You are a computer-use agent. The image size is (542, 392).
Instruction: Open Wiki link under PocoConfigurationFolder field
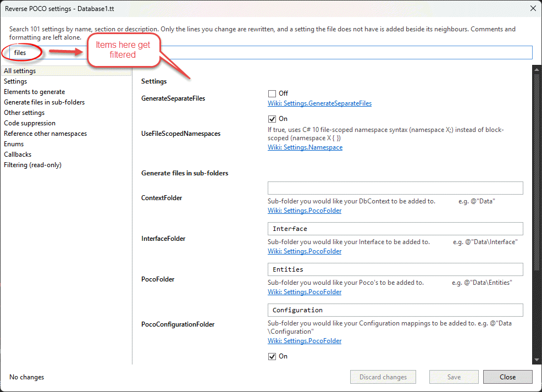(x=305, y=341)
